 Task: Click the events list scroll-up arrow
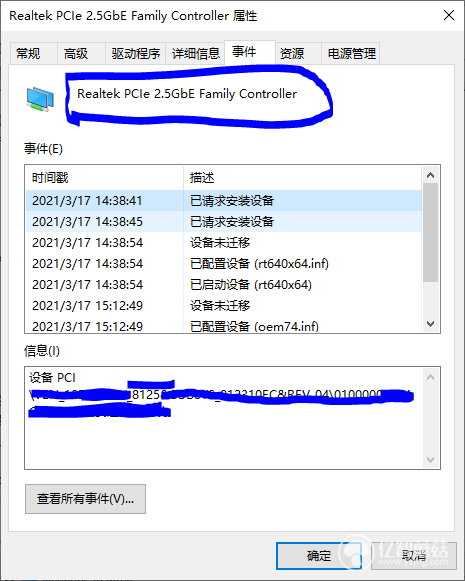click(x=431, y=175)
